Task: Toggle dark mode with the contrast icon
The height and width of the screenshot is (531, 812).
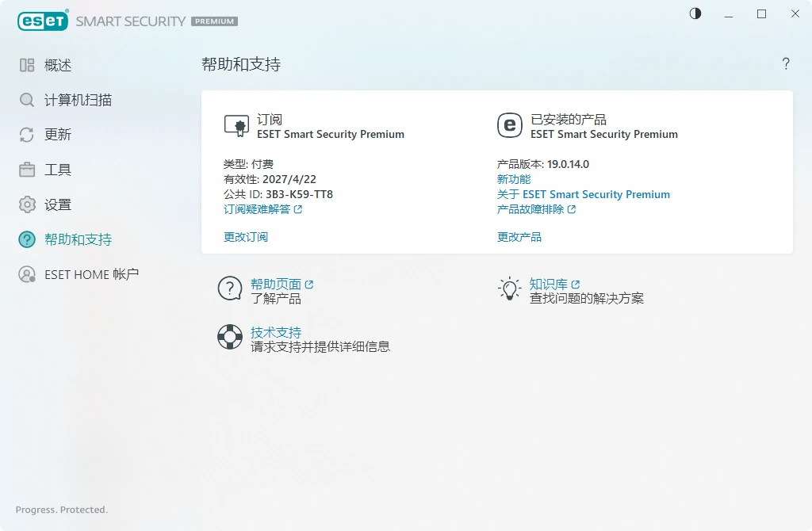Action: coord(695,13)
